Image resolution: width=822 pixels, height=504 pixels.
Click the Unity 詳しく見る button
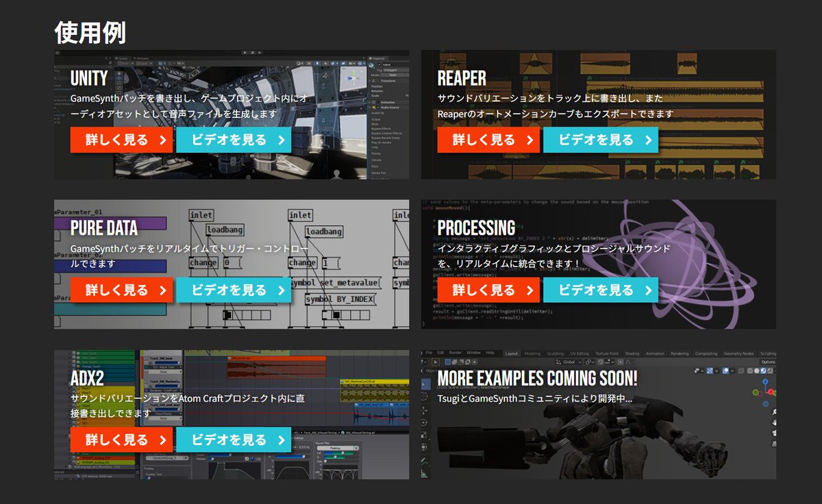121,140
